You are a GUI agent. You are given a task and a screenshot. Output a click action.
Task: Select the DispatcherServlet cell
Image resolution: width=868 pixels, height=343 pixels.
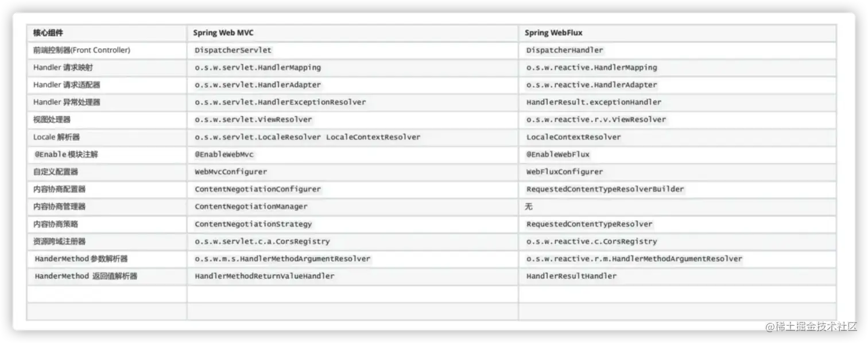(233, 50)
